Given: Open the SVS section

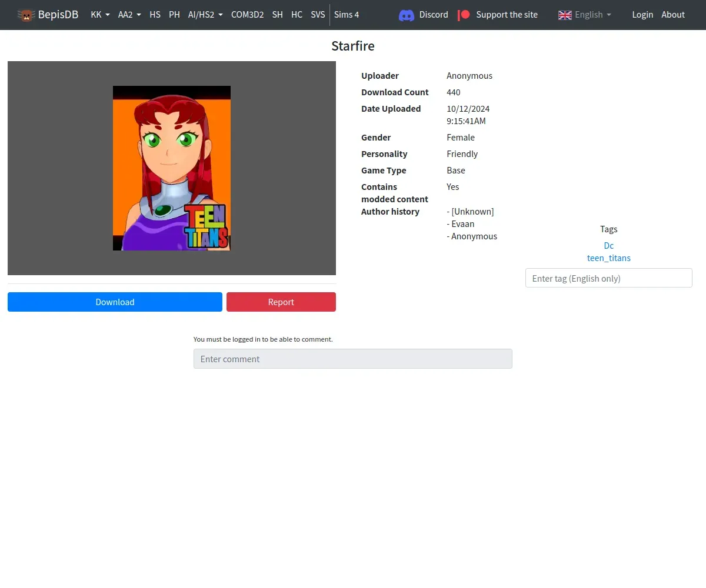Looking at the screenshot, I should pyautogui.click(x=318, y=15).
